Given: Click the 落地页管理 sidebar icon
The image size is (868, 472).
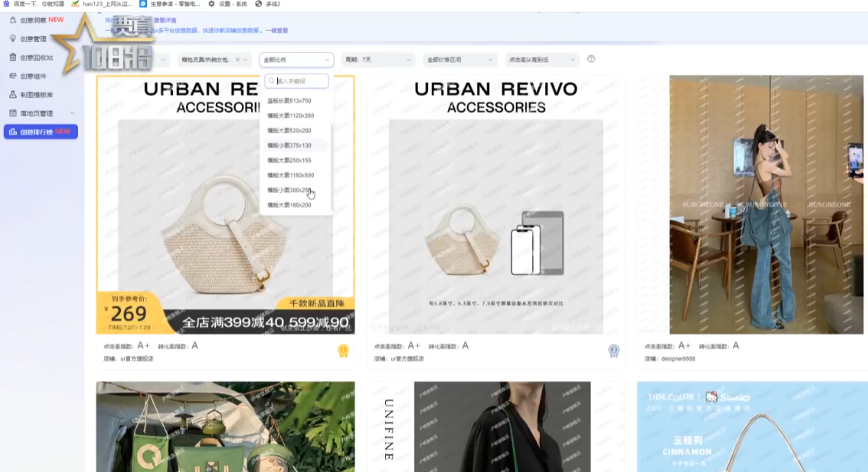Looking at the screenshot, I should coord(13,113).
